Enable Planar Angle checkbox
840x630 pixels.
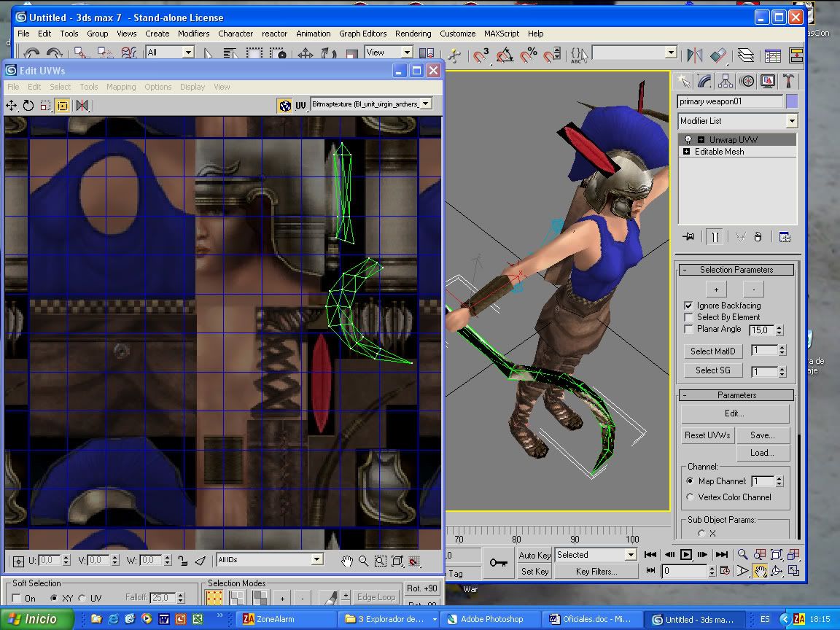pos(689,329)
